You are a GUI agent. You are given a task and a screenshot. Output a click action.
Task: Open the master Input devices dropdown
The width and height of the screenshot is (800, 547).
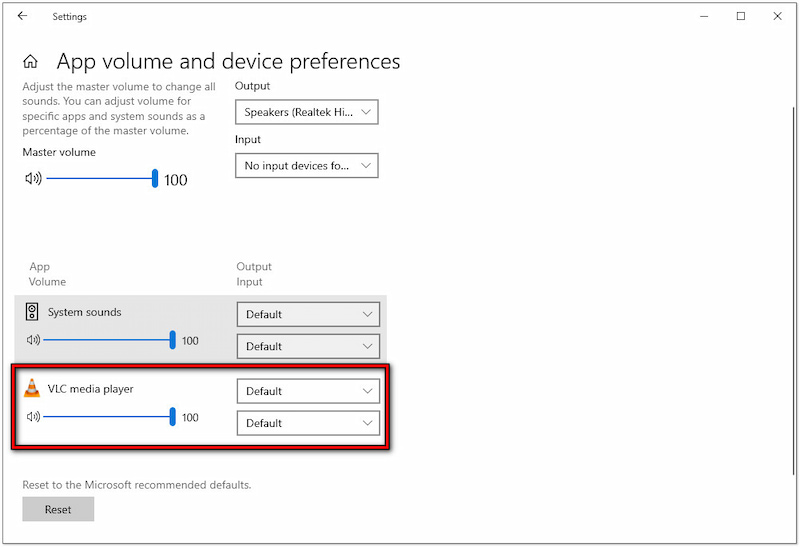(307, 165)
